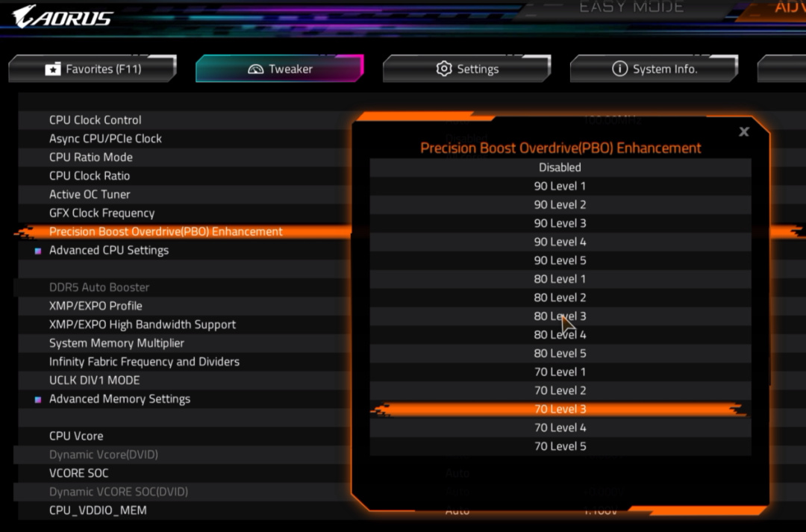806x532 pixels.
Task: Select Infinity Fabric Frequency and Dividers
Action: (185, 362)
